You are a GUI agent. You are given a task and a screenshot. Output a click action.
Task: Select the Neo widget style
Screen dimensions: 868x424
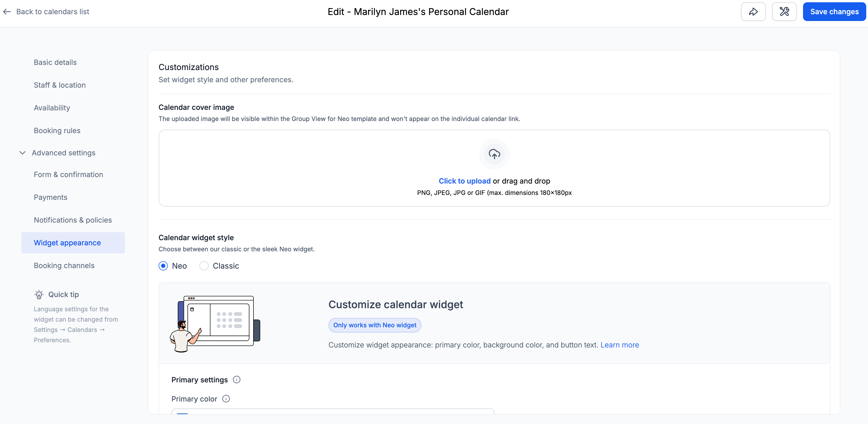tap(163, 266)
